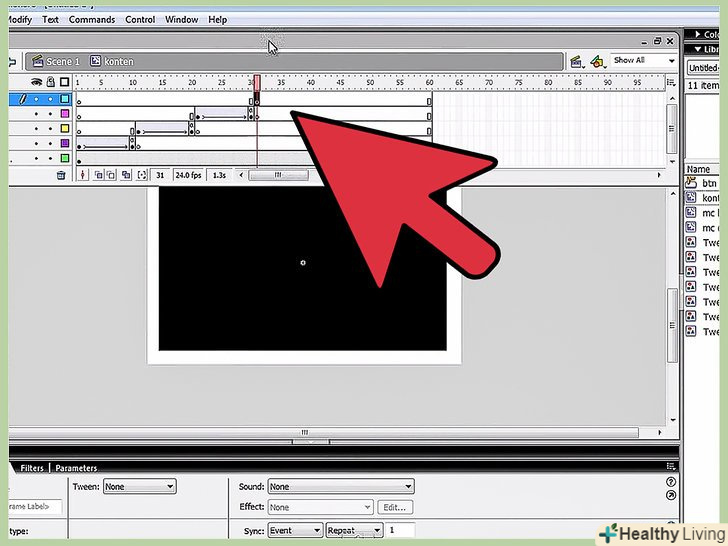Screen dimensions: 728x546
Task: Click the red playhead marker at frame 31
Action: [257, 83]
